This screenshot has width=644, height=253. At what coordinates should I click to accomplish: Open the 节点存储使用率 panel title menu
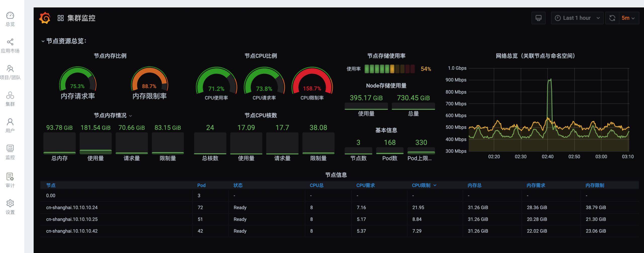pyautogui.click(x=386, y=56)
